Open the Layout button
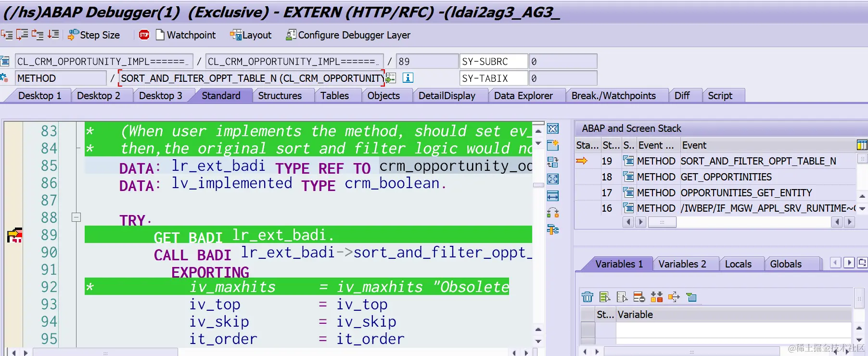Image resolution: width=868 pixels, height=356 pixels. click(251, 35)
